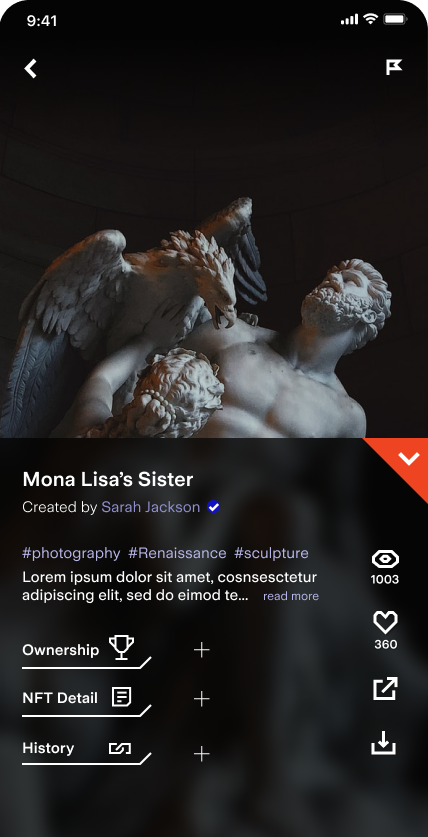Image resolution: width=428 pixels, height=837 pixels.
Task: Click the download icon
Action: [x=384, y=743]
